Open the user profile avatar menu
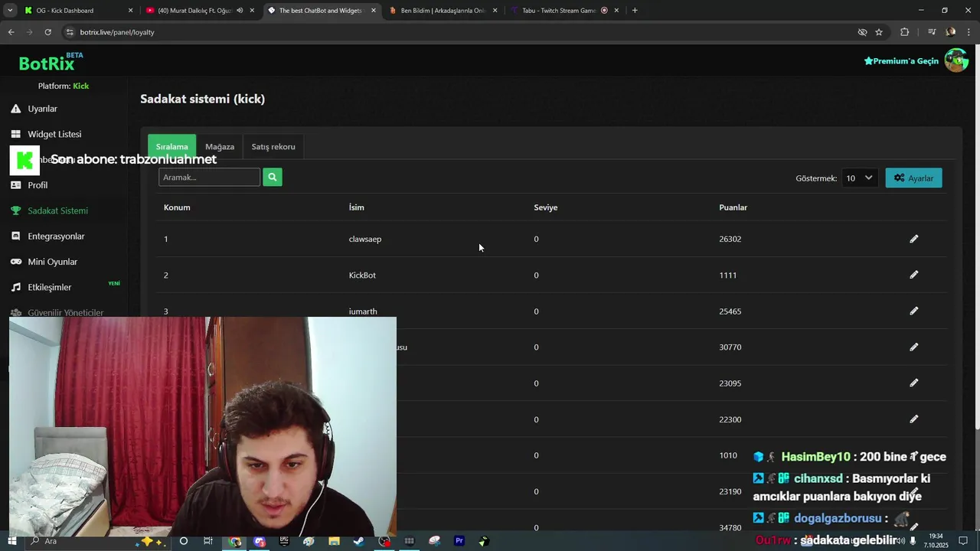 (955, 60)
